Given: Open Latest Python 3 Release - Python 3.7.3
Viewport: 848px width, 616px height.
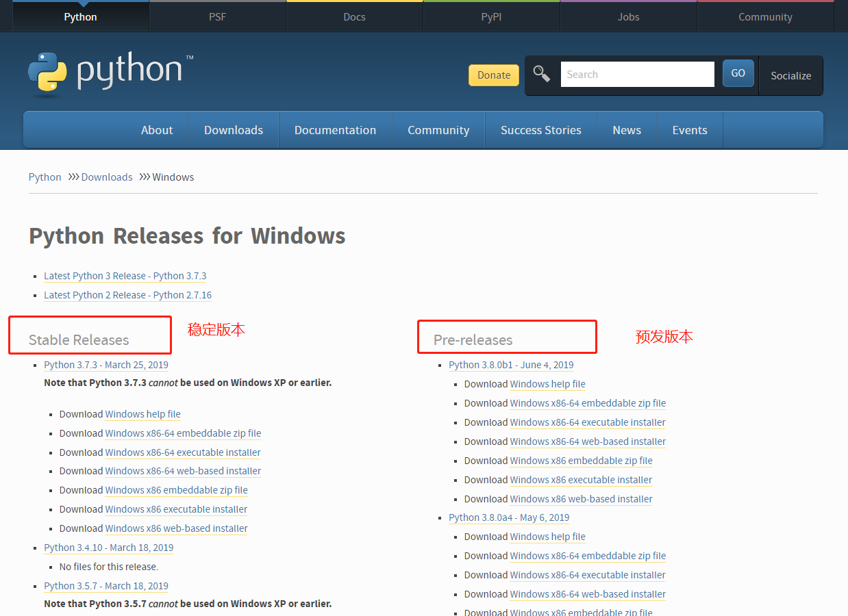Looking at the screenshot, I should tap(125, 276).
